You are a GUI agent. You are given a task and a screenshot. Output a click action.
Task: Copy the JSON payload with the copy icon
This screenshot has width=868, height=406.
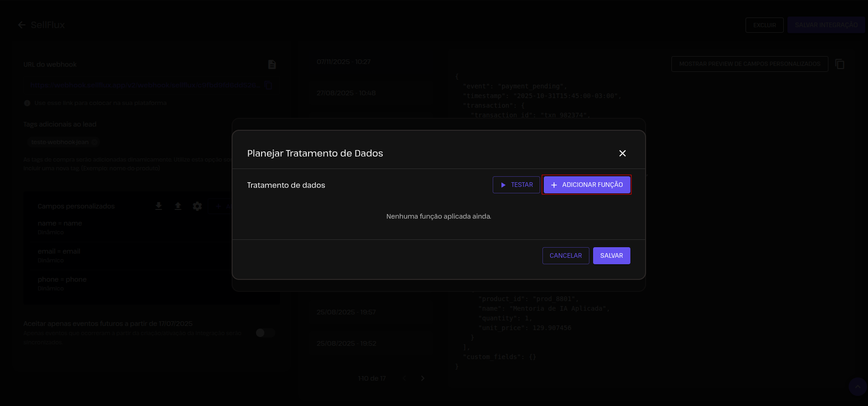(839, 64)
